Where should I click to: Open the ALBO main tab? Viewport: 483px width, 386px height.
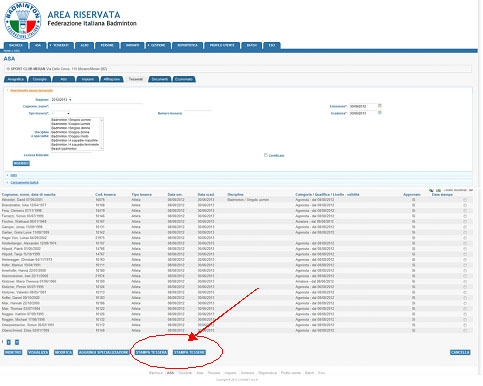[84, 45]
